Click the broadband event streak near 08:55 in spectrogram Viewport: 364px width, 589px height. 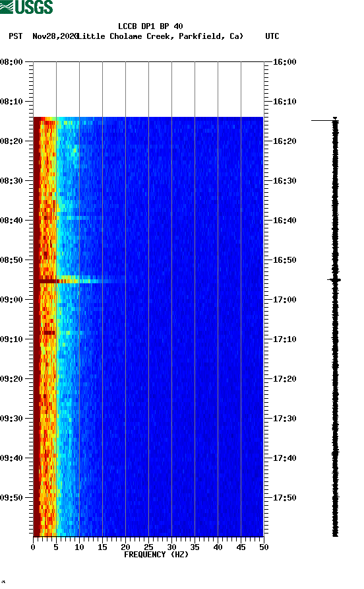80,281
